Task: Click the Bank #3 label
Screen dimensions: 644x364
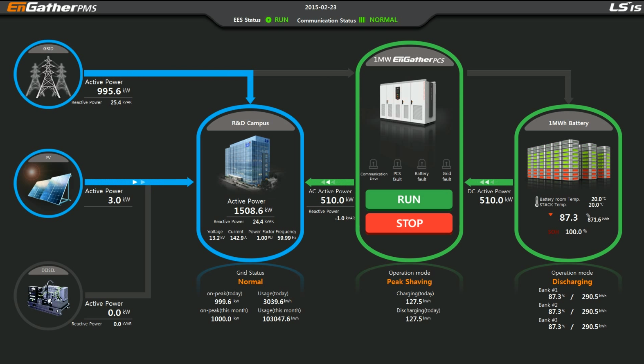Action: [x=548, y=320]
